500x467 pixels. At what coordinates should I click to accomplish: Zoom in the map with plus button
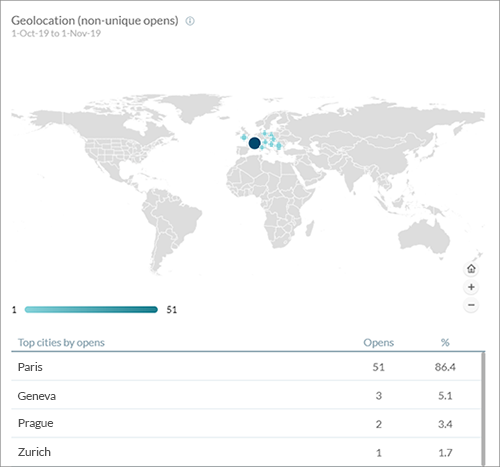point(471,287)
